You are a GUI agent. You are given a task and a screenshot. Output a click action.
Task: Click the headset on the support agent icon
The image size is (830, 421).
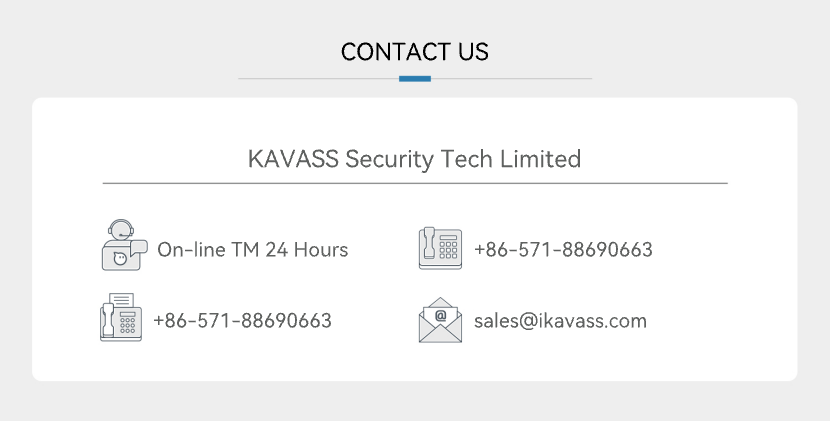click(121, 229)
